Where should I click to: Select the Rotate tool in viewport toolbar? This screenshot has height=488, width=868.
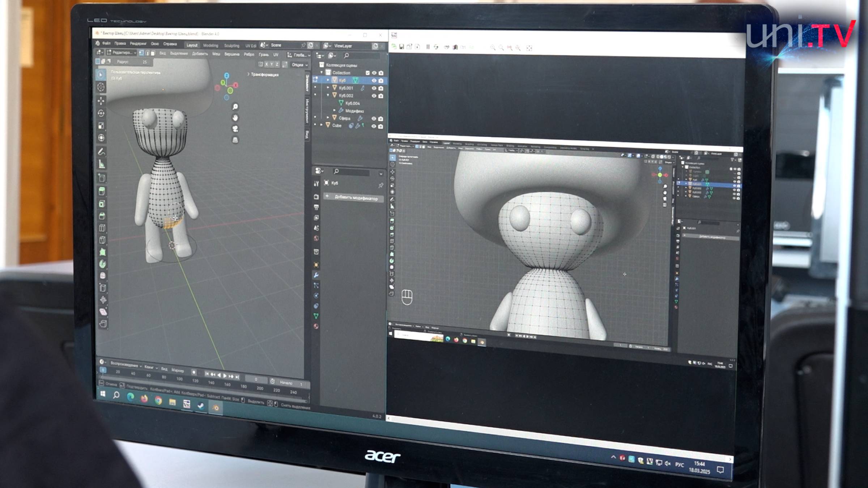(x=101, y=113)
